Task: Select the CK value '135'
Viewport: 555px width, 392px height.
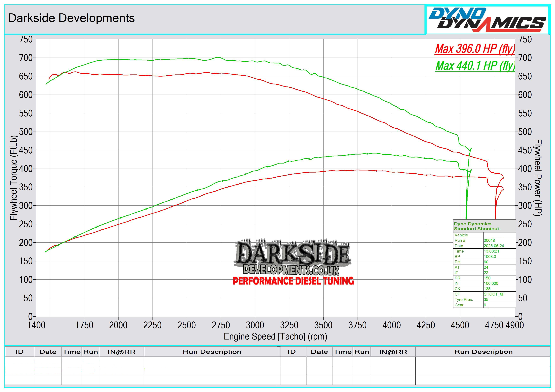Action: (487, 289)
